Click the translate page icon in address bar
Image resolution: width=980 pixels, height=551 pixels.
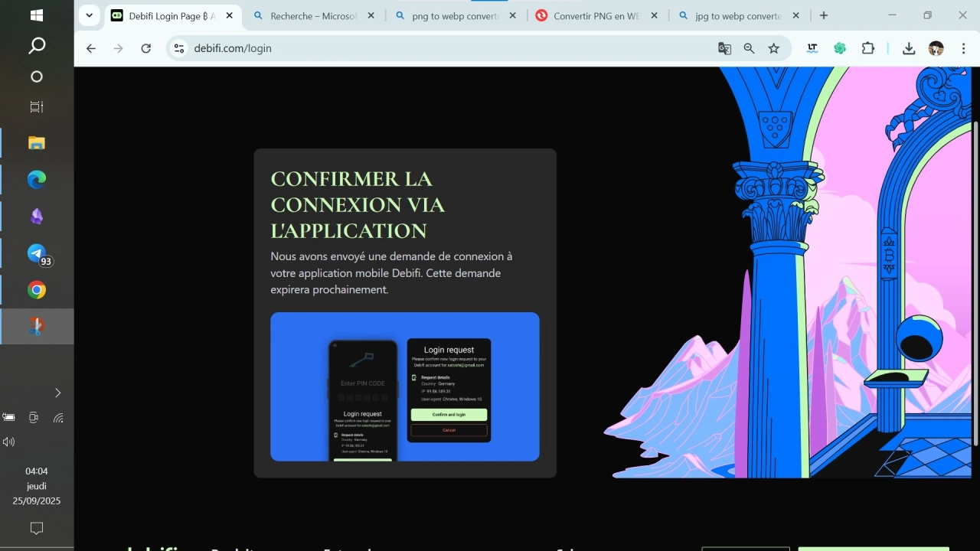(724, 48)
